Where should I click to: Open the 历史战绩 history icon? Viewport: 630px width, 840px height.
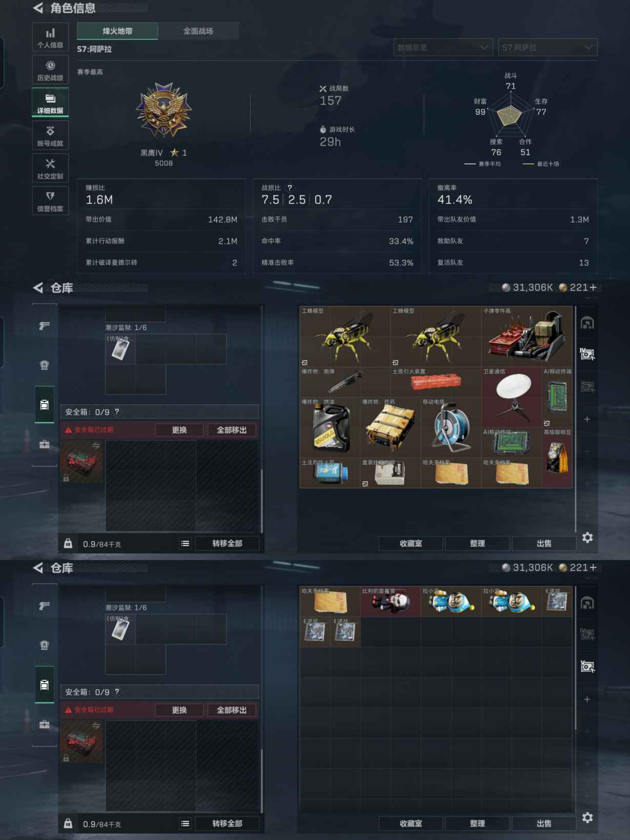50,70
